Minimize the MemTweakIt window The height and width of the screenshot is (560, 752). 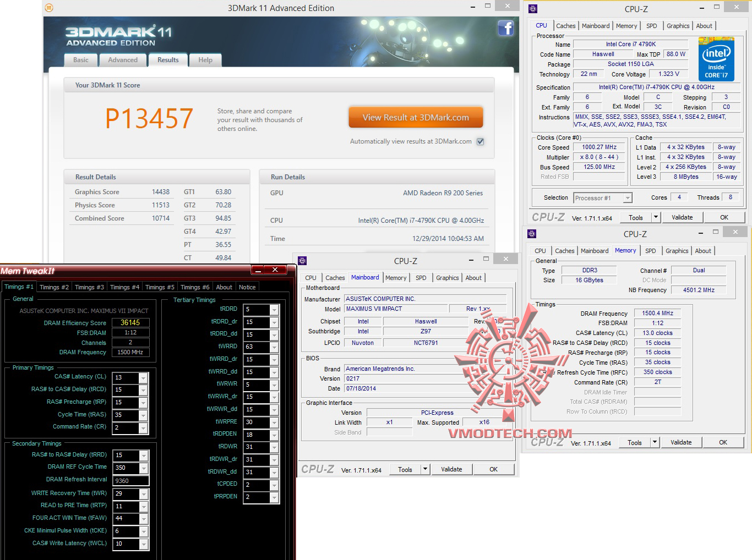point(257,270)
